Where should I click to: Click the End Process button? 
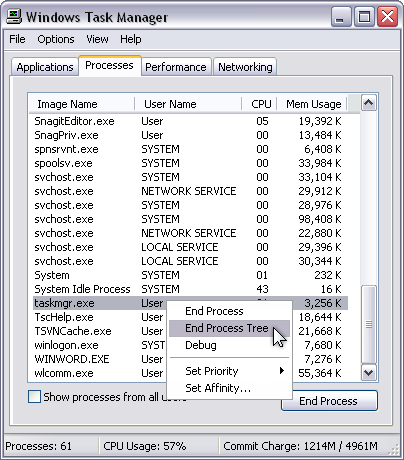(x=329, y=401)
